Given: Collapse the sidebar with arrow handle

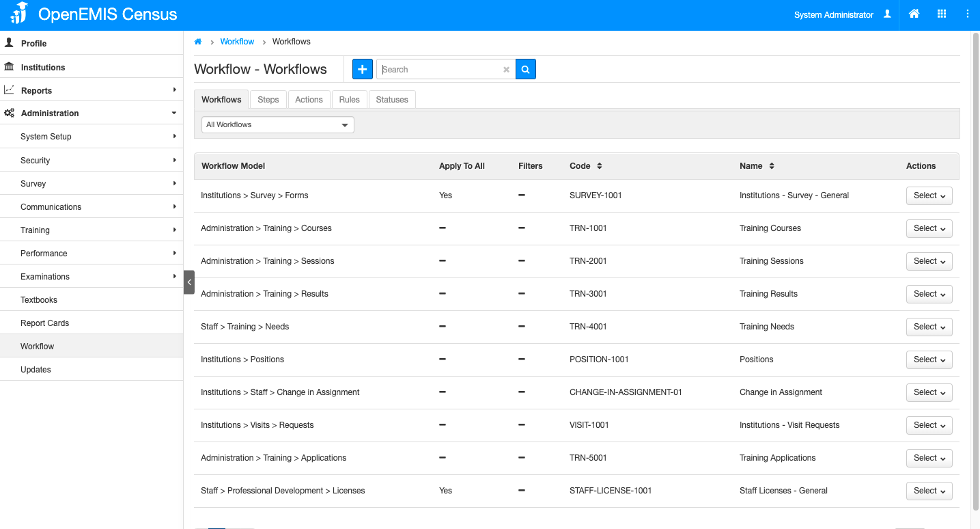Looking at the screenshot, I should tap(189, 282).
